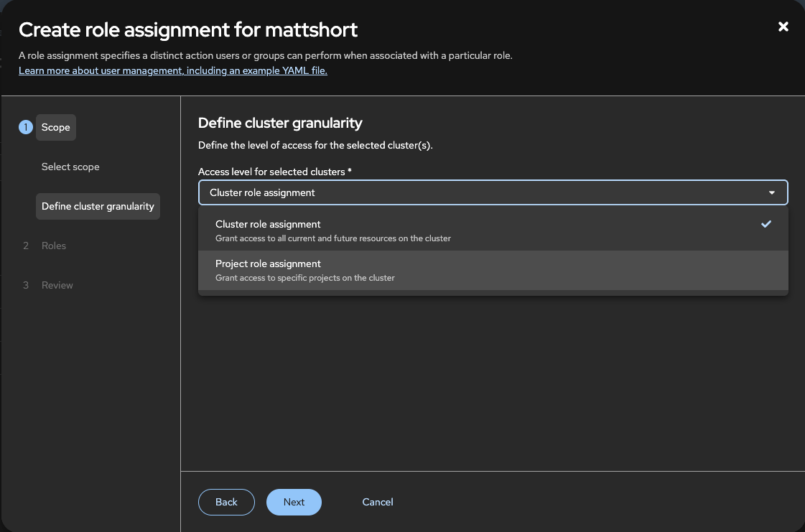
Task: Close the role assignment dialog with X
Action: pos(783,27)
